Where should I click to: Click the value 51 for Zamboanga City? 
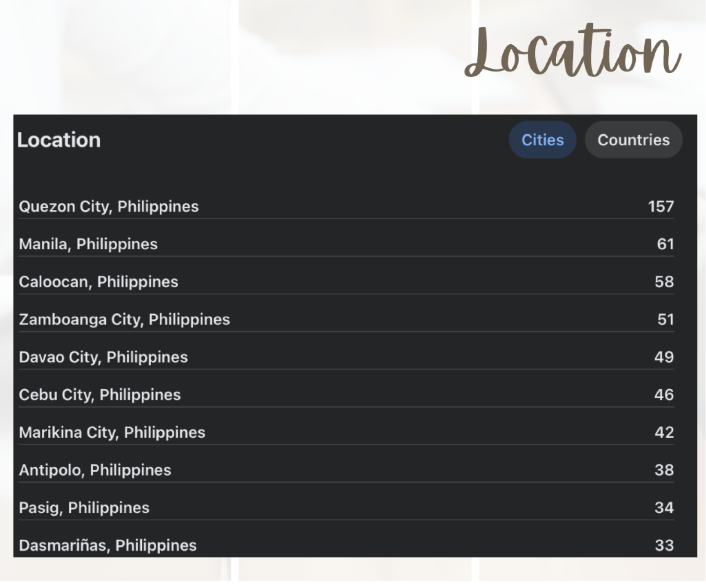click(x=666, y=319)
